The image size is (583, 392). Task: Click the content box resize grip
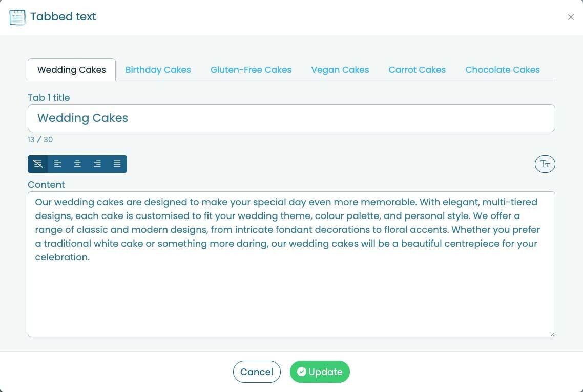click(x=552, y=334)
